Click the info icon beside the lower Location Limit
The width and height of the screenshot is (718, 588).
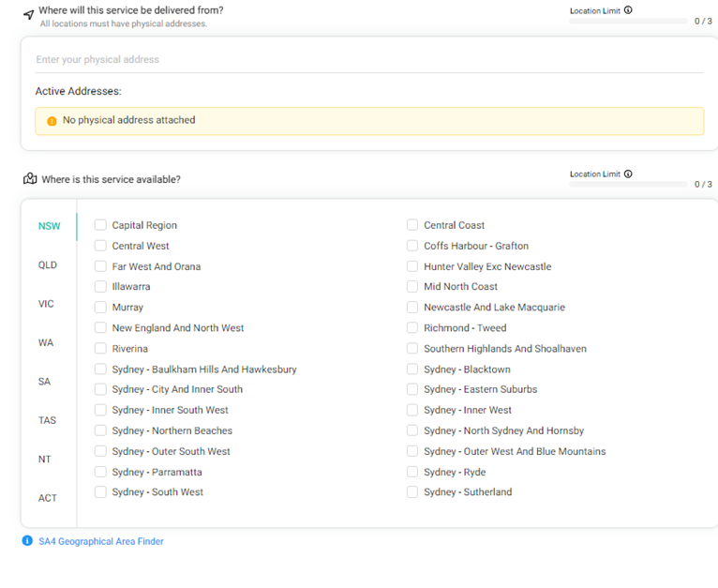(628, 173)
